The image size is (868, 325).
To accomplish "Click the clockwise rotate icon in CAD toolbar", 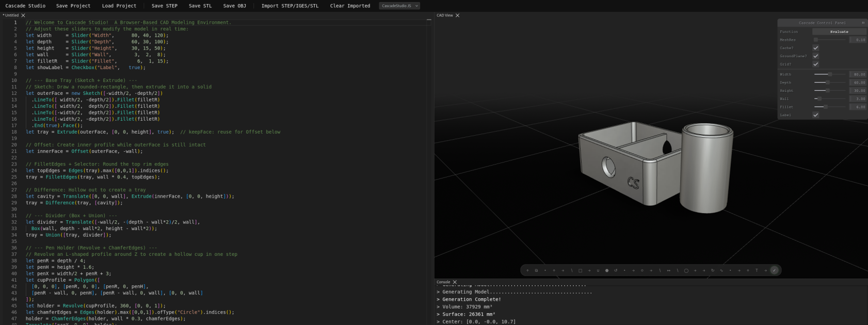I will [x=713, y=270].
